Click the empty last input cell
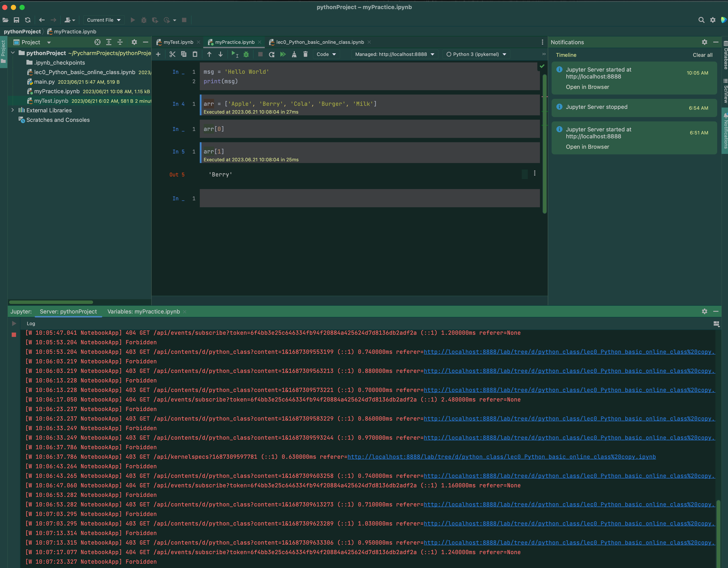 tap(369, 198)
